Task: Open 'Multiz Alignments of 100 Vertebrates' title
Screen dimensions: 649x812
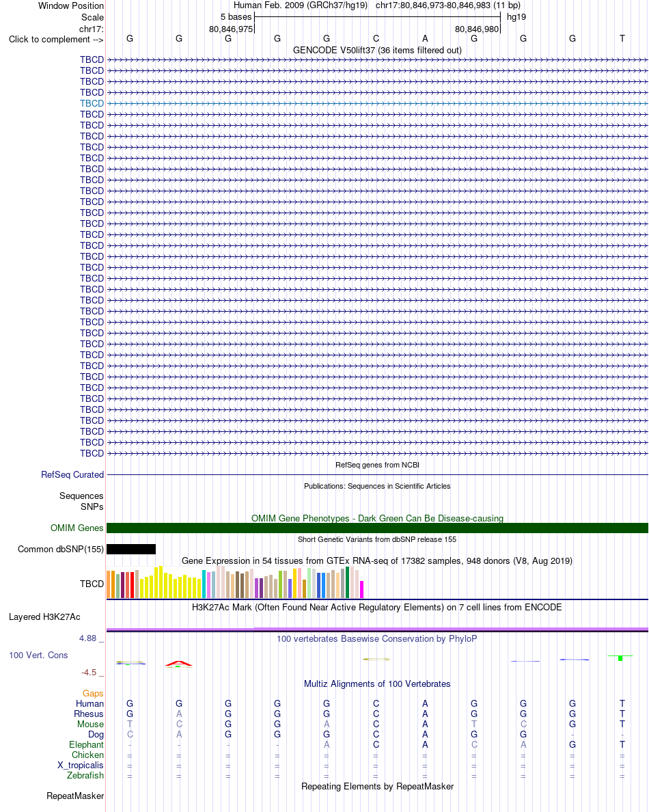Action: point(377,684)
